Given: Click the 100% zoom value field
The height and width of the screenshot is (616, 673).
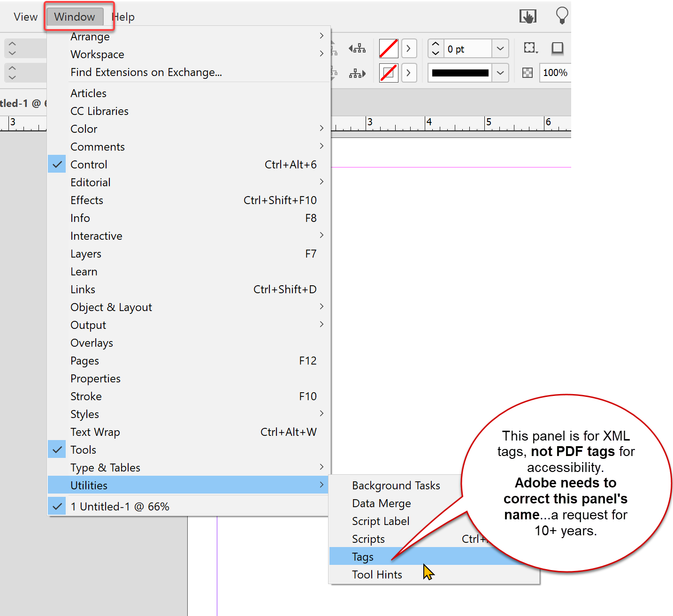Looking at the screenshot, I should click(555, 73).
